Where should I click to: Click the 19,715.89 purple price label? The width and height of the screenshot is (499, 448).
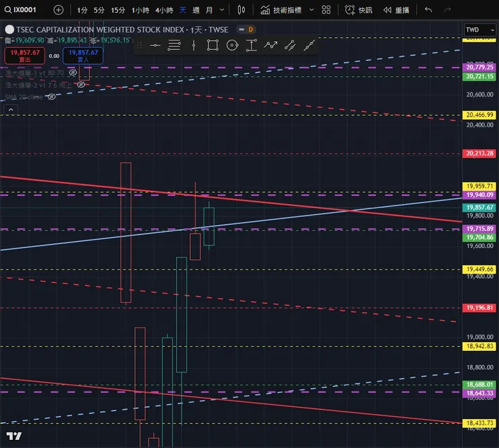[479, 229]
